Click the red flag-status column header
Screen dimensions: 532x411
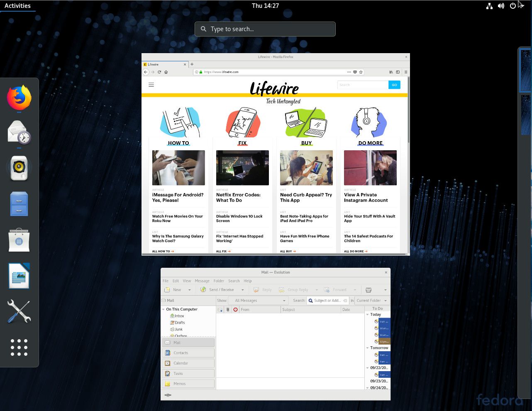(235, 310)
